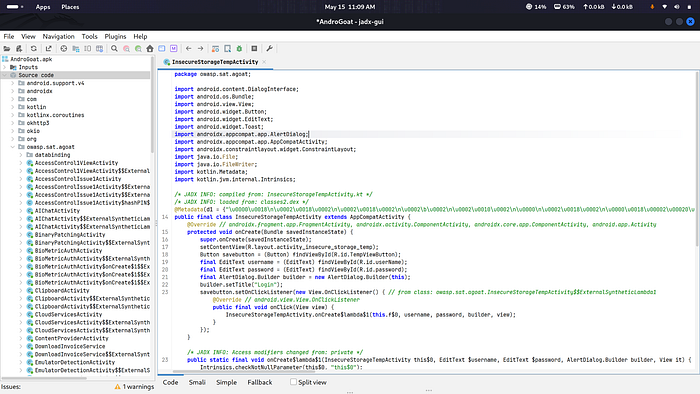The width and height of the screenshot is (700, 394).
Task: Expand the okhttp3 package node
Action: click(x=13, y=123)
